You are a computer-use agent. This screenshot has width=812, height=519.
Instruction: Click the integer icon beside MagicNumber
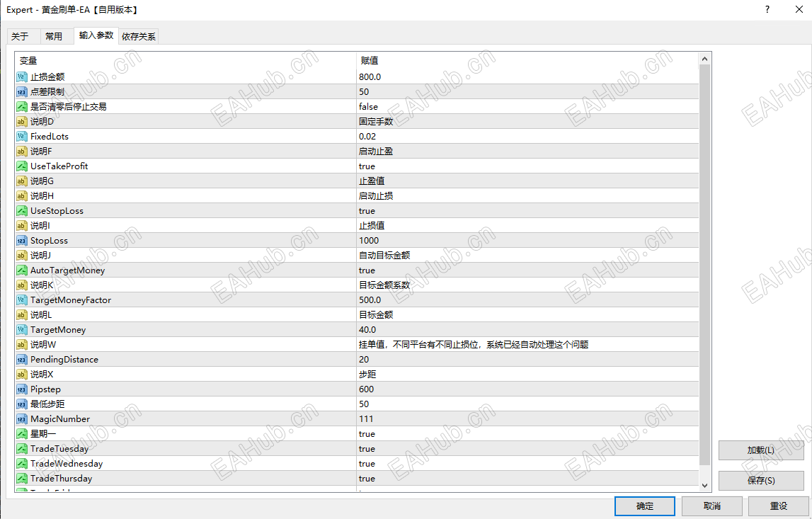[x=22, y=419]
